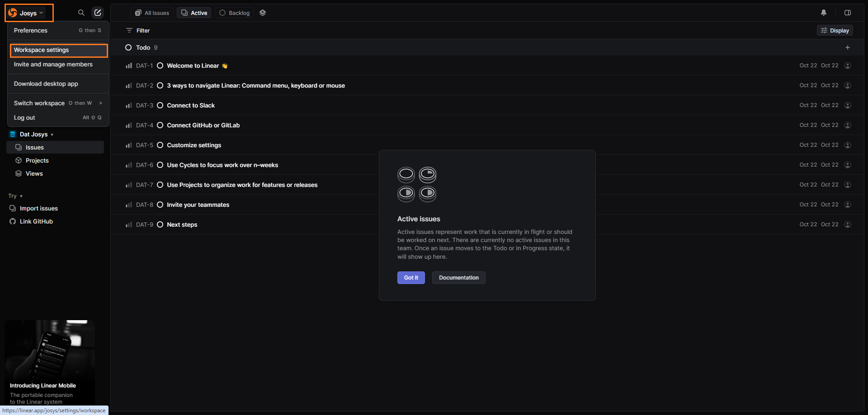Viewport: 868px width, 415px height.
Task: Toggle the right sidebar panel icon
Action: [848, 13]
